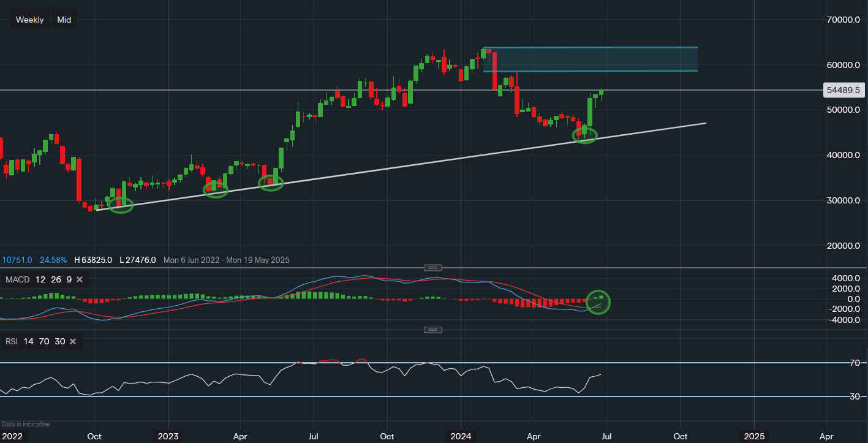Select the green circle near the March 2023 low
The image size is (868, 443).
pos(216,190)
